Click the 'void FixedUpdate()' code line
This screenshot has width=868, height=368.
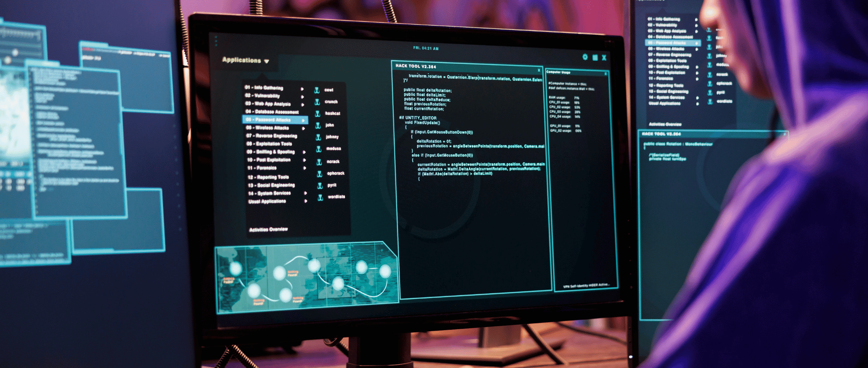(x=422, y=123)
